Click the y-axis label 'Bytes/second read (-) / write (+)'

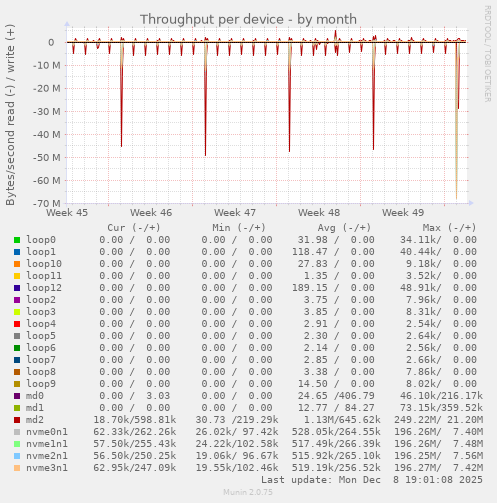coord(10,115)
